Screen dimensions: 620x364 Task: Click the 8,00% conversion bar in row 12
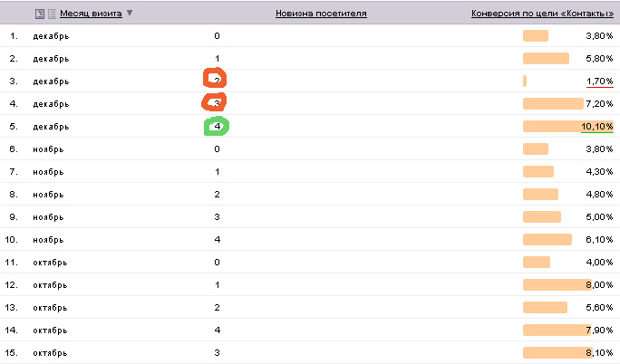[x=555, y=284]
